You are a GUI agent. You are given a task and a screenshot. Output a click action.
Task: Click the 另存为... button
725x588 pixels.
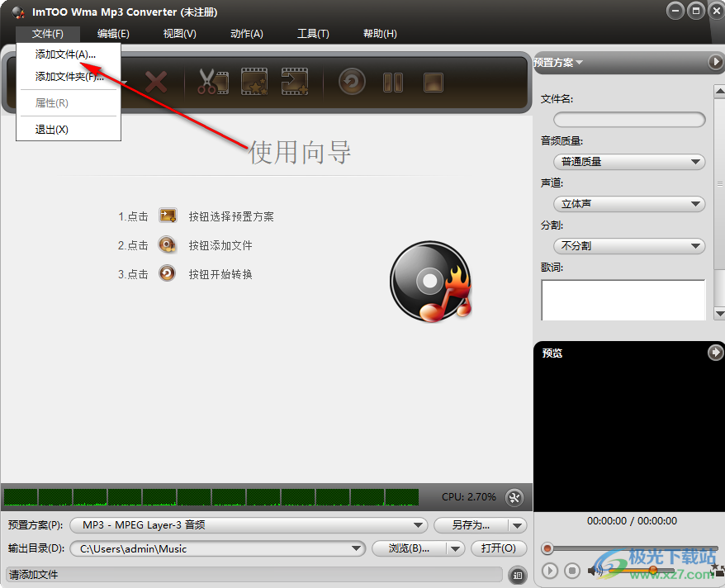pos(471,525)
